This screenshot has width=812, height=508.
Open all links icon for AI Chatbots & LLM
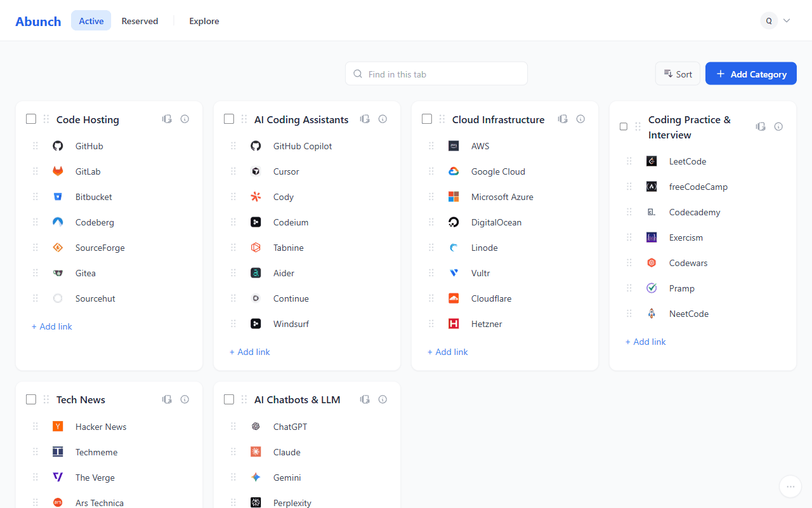pyautogui.click(x=365, y=399)
